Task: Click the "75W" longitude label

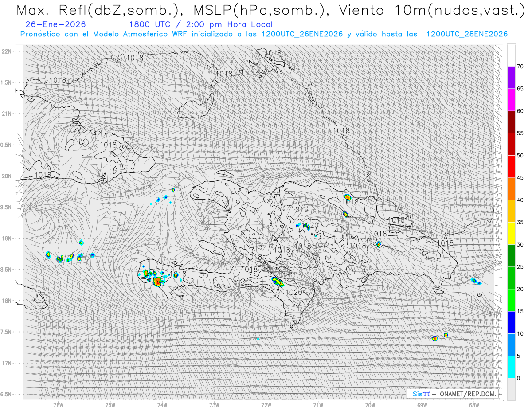Action: pyautogui.click(x=110, y=404)
